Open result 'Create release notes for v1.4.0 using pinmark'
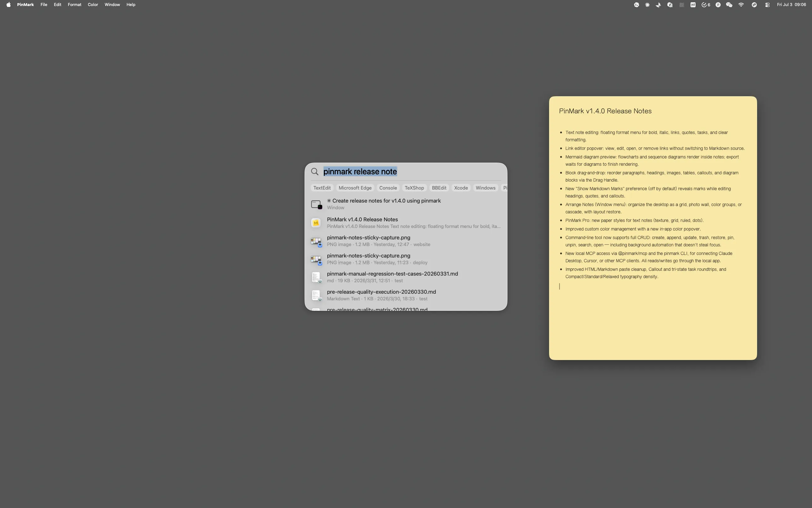The width and height of the screenshot is (812, 508). point(406,204)
